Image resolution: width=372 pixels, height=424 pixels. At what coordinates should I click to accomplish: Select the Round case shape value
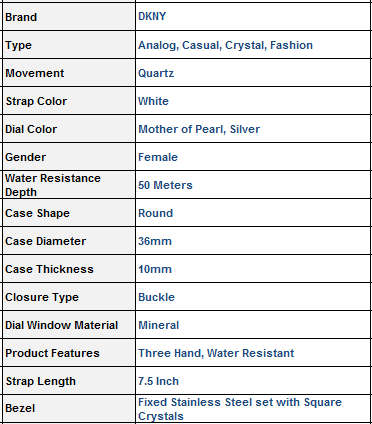tap(156, 213)
